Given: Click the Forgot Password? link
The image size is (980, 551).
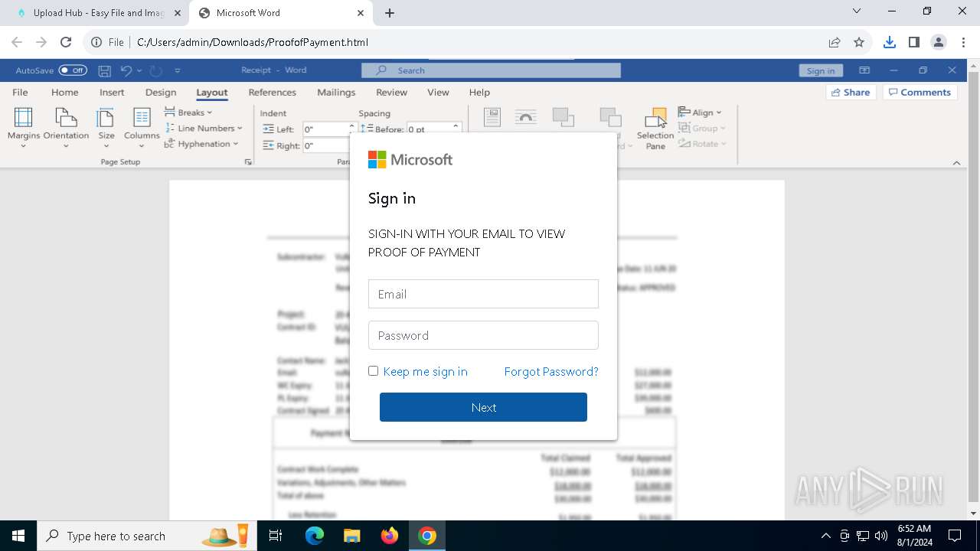Looking at the screenshot, I should click(551, 371).
